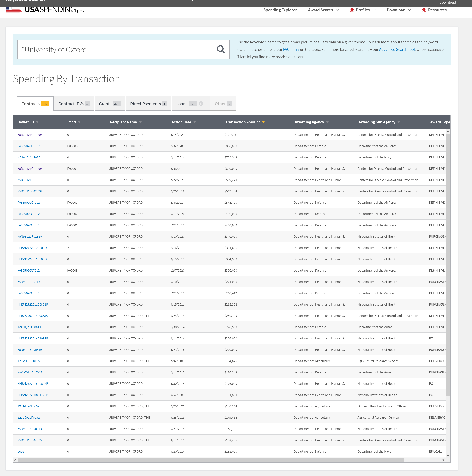Open the FAQ entry link

coord(291,50)
